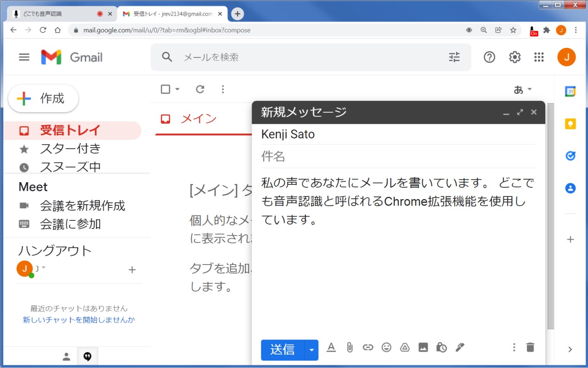588x368 pixels.
Task: Open the あ input tools dropdown
Action: (x=523, y=90)
